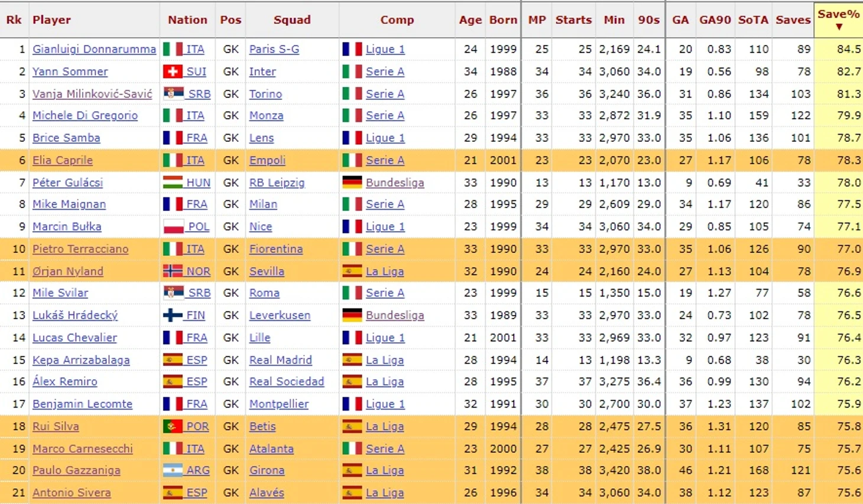Click the Comp column header
The height and width of the screenshot is (504, 863).
[x=397, y=20]
